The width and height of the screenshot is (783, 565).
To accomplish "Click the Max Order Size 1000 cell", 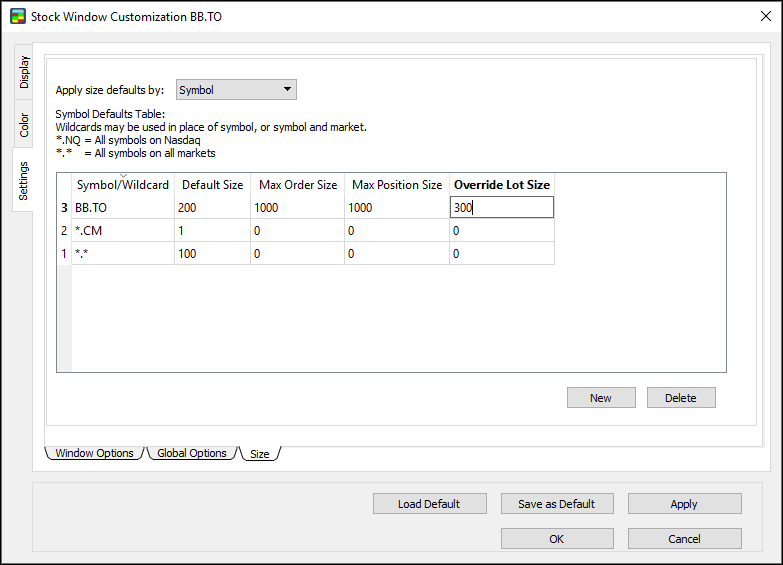I will click(297, 208).
